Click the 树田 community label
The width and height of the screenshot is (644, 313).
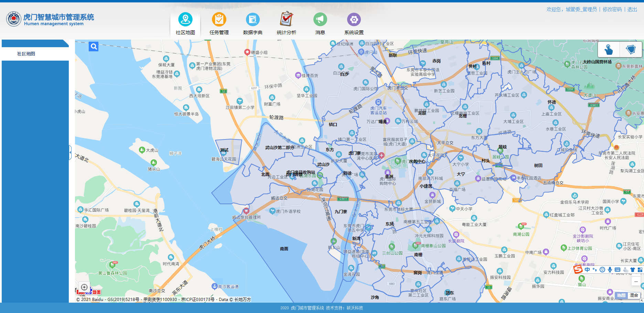[x=538, y=166]
